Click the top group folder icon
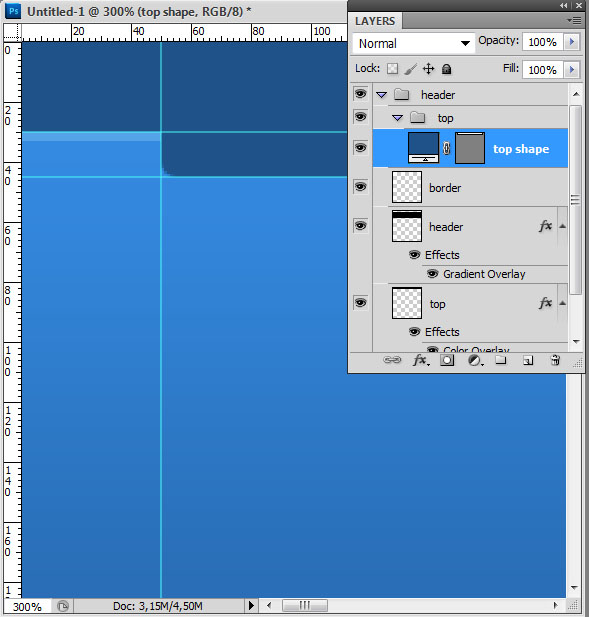The height and width of the screenshot is (617, 589). pyautogui.click(x=417, y=117)
